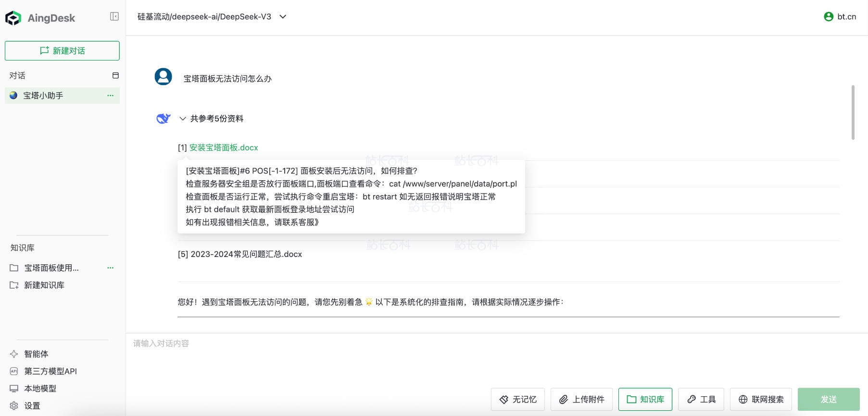Open 第三方模型API settings

tap(43, 371)
